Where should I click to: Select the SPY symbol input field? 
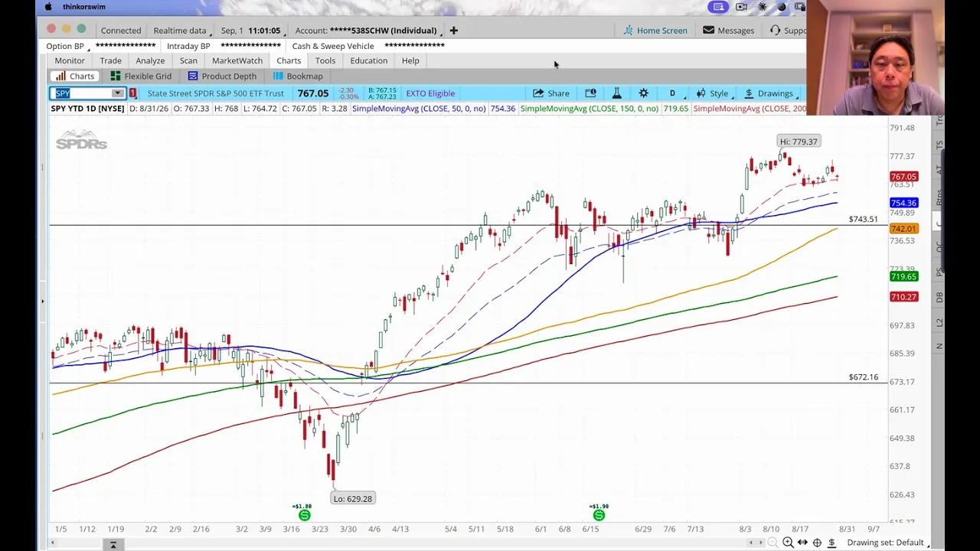click(81, 93)
